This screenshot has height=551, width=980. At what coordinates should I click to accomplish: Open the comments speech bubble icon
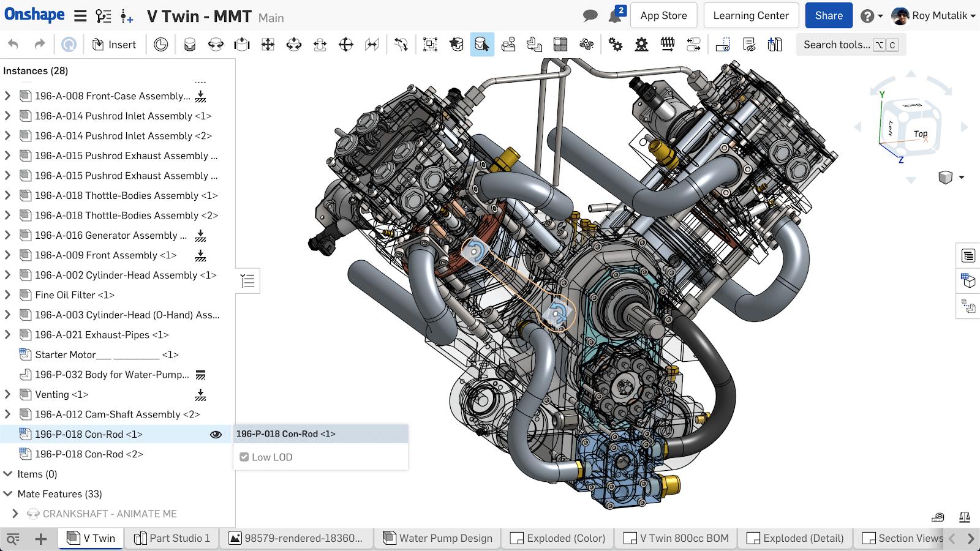pyautogui.click(x=590, y=16)
